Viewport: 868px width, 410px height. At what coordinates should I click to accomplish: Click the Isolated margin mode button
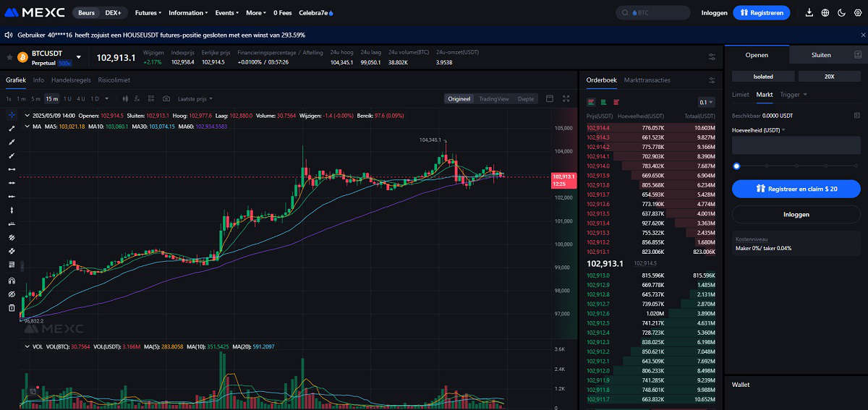pos(763,76)
